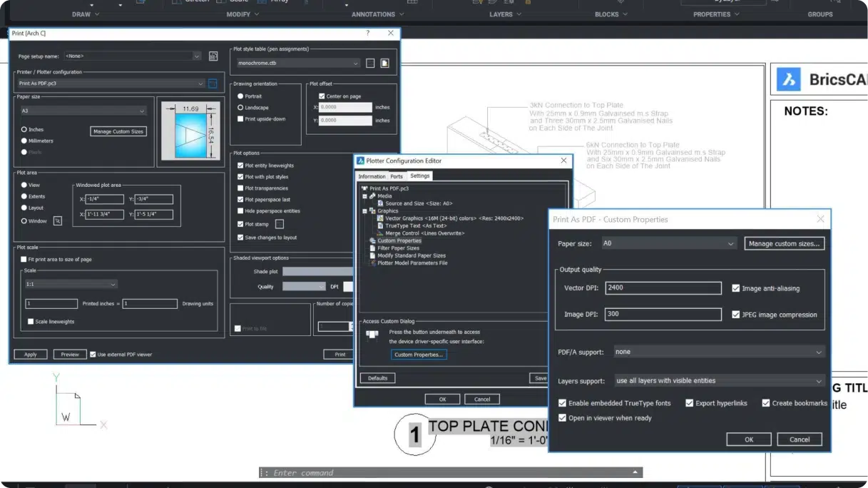Enable the Plot transparencies checkbox
The height and width of the screenshot is (488, 868).
[x=241, y=188]
